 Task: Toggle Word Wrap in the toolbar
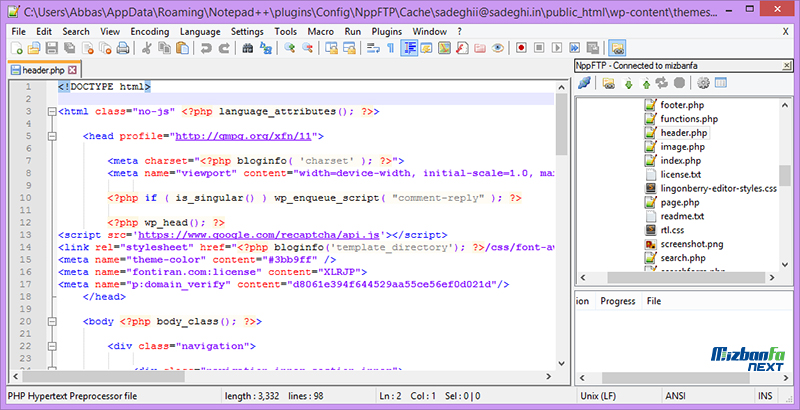[x=373, y=48]
